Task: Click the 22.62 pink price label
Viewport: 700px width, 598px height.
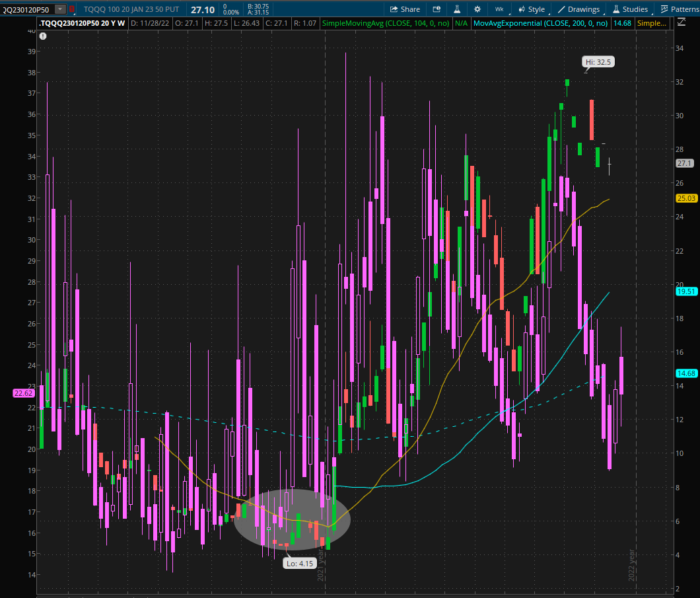Action: point(23,393)
